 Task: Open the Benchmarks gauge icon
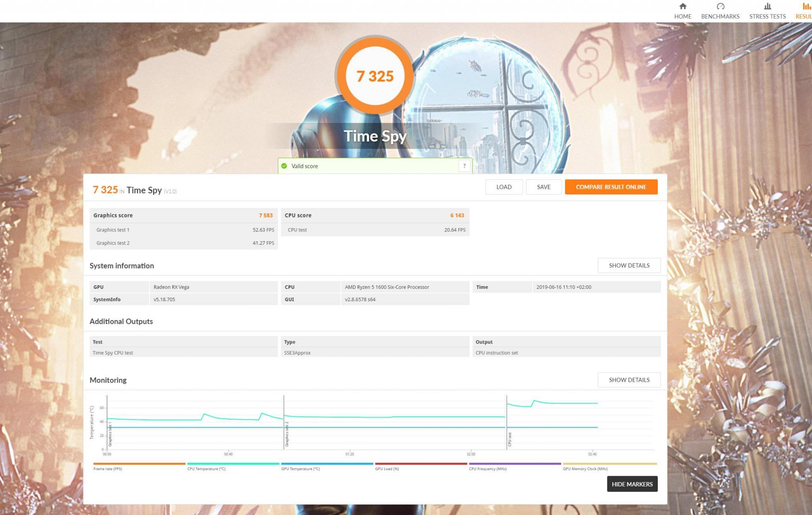click(x=720, y=6)
